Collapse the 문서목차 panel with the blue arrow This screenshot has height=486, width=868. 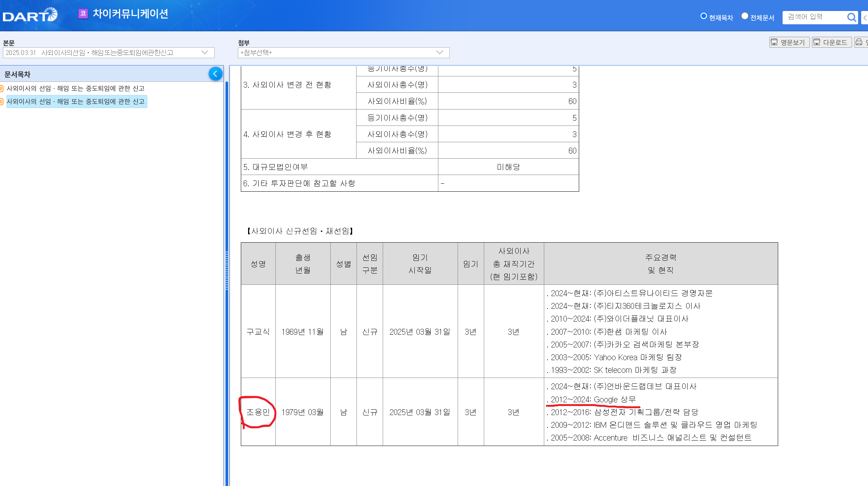(215, 74)
